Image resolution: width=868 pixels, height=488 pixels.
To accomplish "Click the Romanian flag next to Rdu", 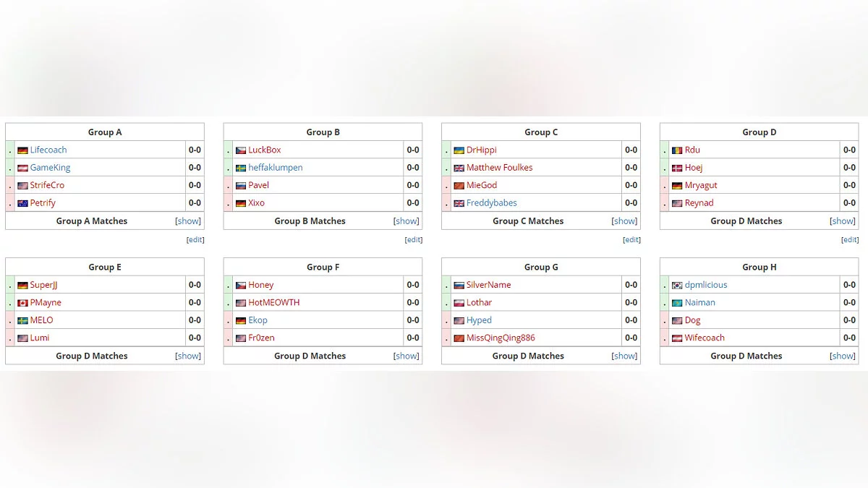I will point(677,150).
